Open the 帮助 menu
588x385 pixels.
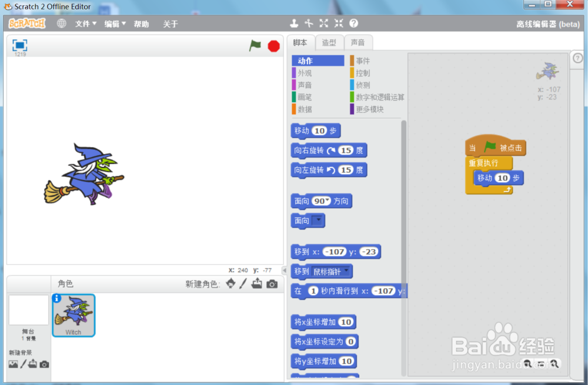pos(141,24)
